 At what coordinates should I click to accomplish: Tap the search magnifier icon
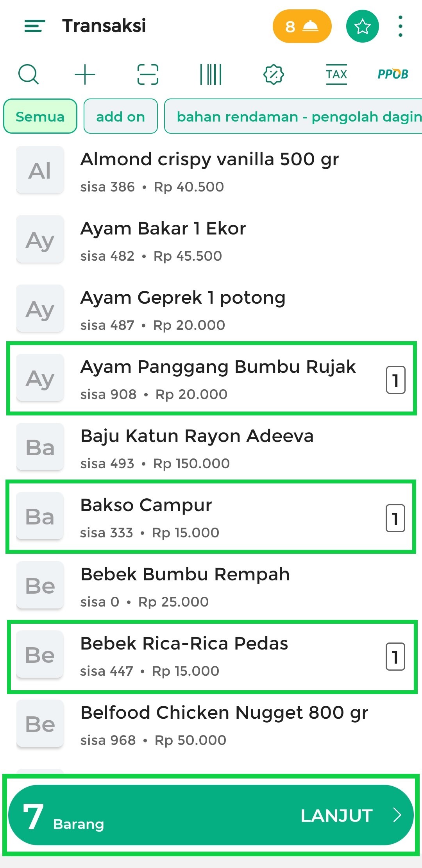(29, 74)
